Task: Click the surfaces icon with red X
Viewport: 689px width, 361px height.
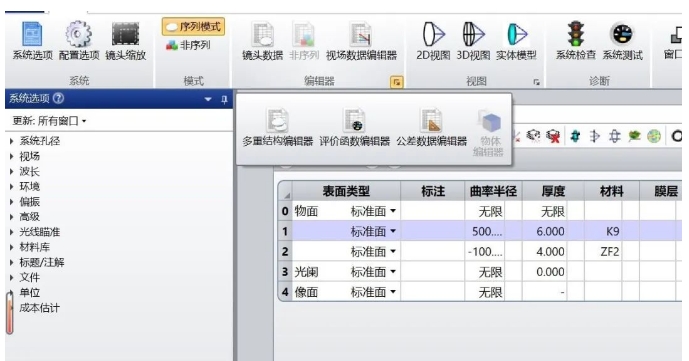Action: (x=553, y=137)
